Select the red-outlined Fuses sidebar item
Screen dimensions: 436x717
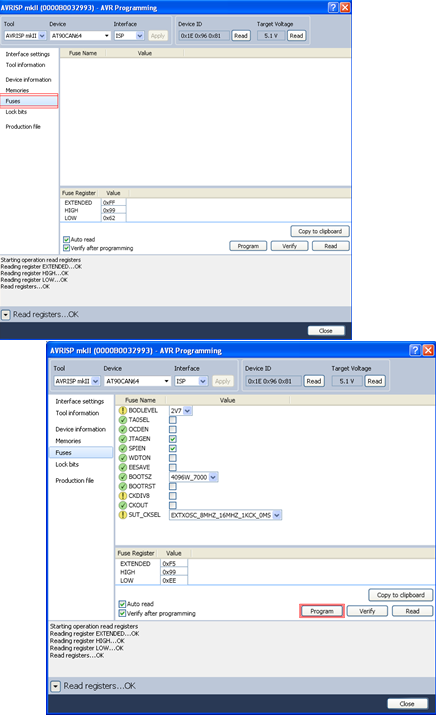pyautogui.click(x=29, y=101)
